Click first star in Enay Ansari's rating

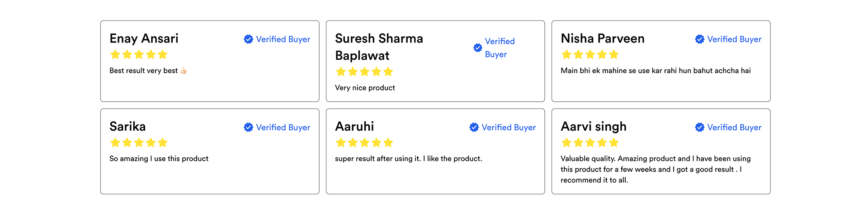[115, 55]
